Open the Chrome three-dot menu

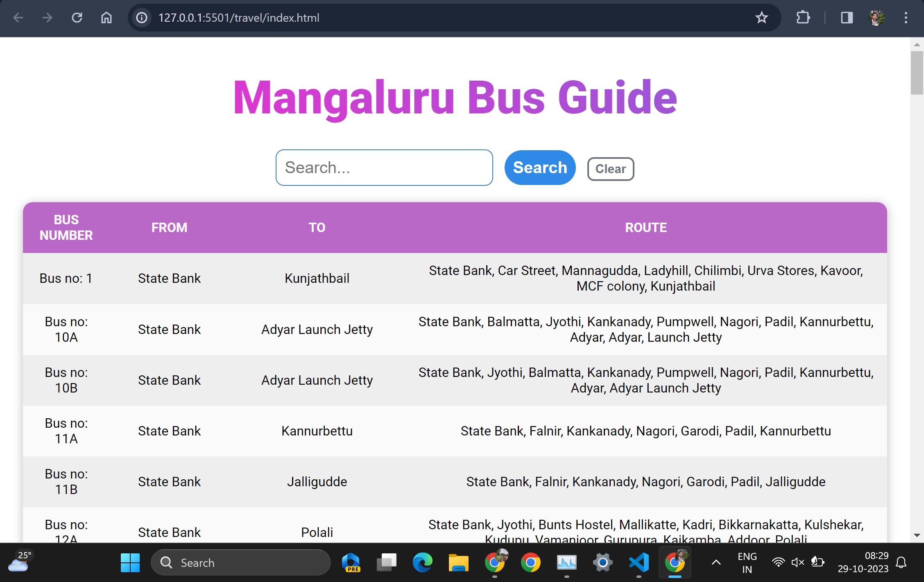click(x=906, y=18)
